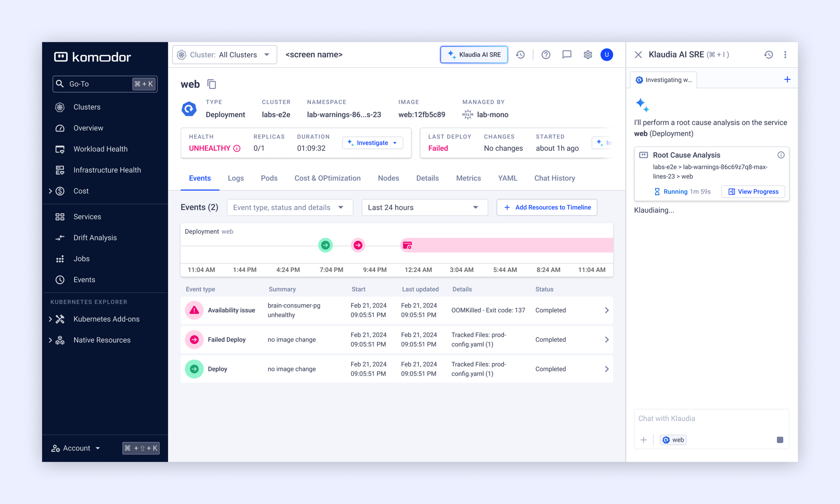Click the Klaudia AI SRE button
The height and width of the screenshot is (504, 840).
pyautogui.click(x=474, y=55)
